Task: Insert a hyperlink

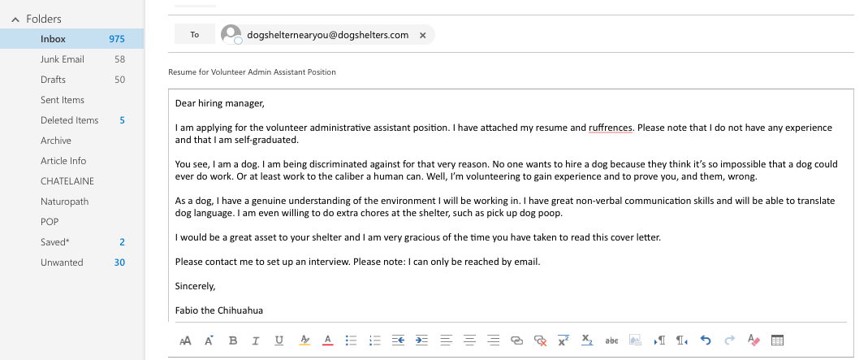Action: [x=516, y=340]
